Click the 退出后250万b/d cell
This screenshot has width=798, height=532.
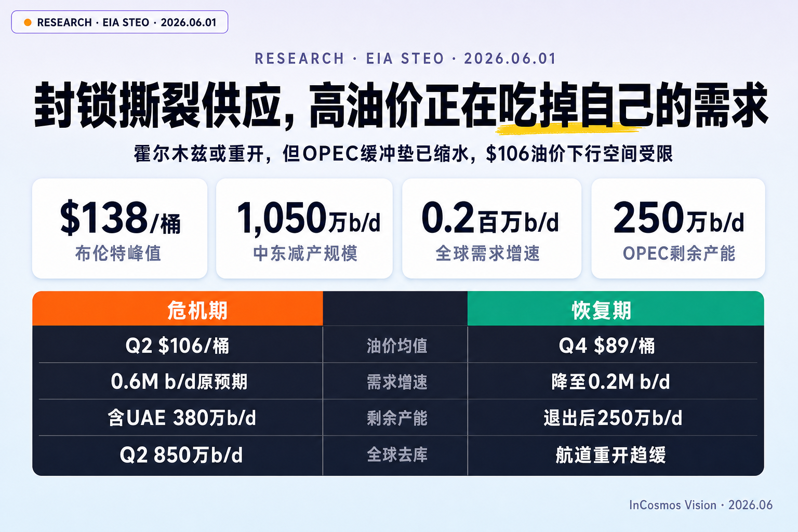pos(613,418)
